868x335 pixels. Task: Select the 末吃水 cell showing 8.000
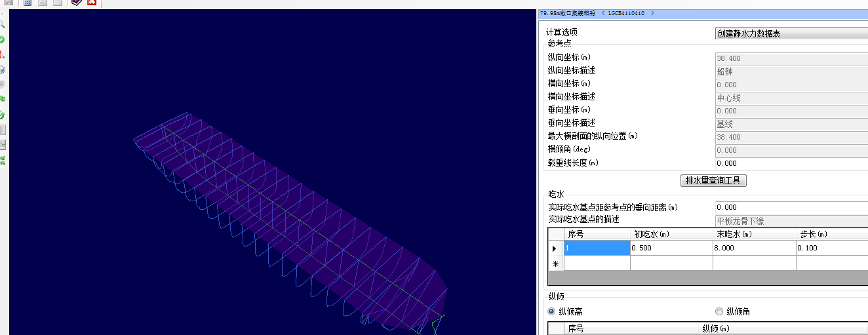[754, 248]
